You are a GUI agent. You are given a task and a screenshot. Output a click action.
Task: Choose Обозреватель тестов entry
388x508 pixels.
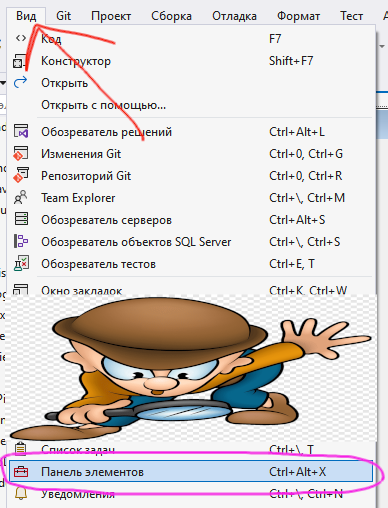click(191, 264)
